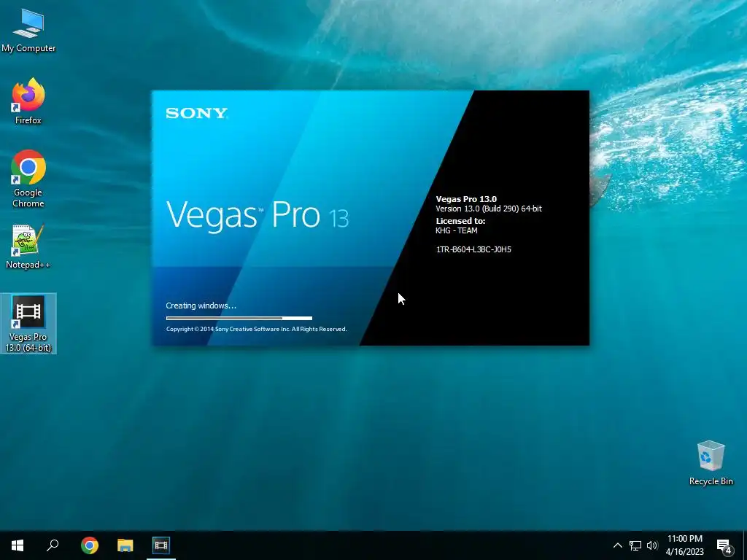Open the My Computer desktop icon
Viewport: 747px width, 560px height.
28,30
